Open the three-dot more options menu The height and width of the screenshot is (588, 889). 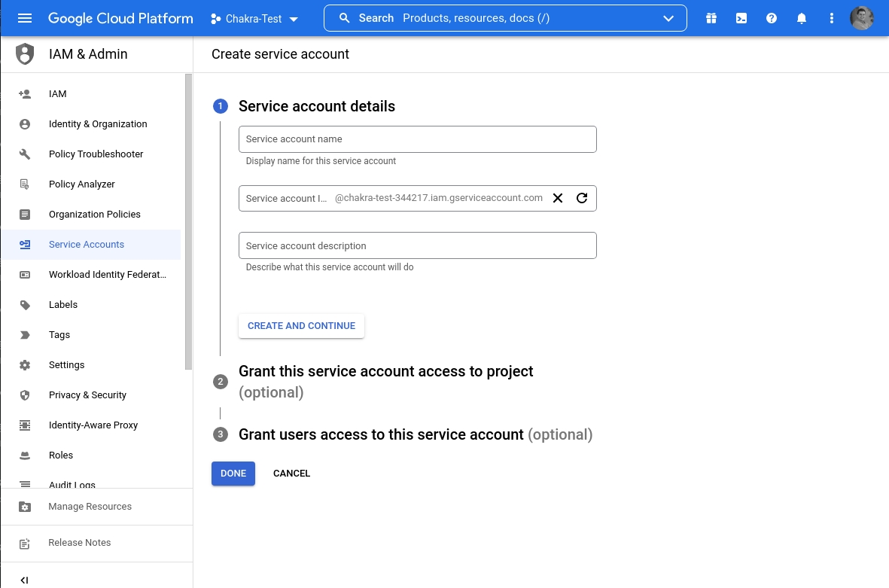click(x=832, y=18)
